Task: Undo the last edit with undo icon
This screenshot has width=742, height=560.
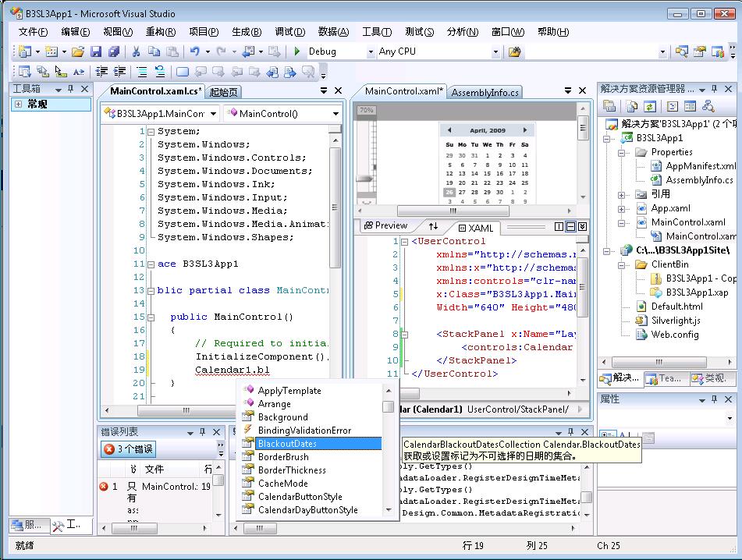Action: [x=194, y=51]
